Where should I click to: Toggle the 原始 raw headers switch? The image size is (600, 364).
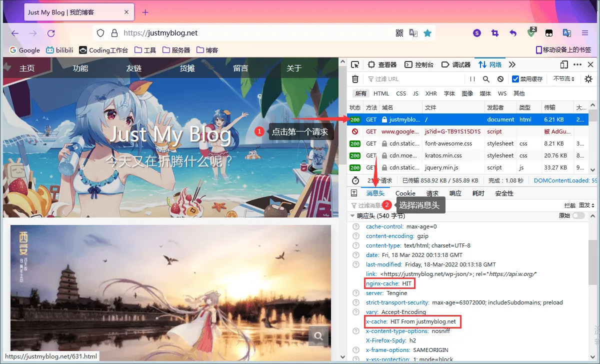point(578,215)
